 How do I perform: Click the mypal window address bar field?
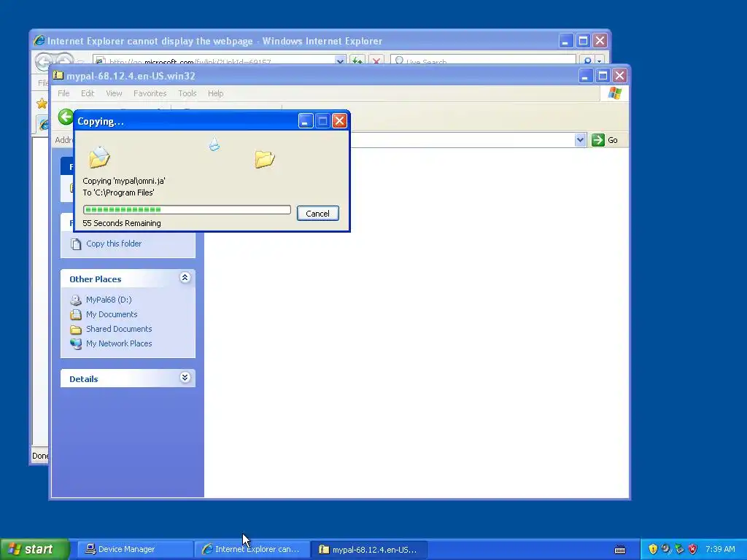point(462,140)
